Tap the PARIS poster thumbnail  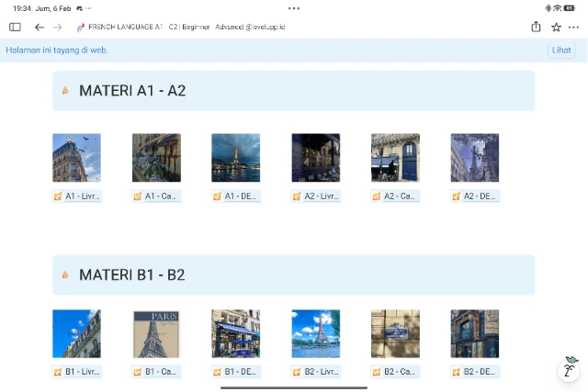[156, 333]
